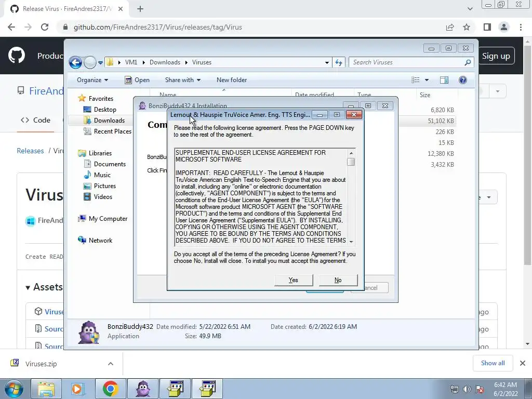
Task: Select the file row sized 12,380 KB
Action: [x=441, y=153]
